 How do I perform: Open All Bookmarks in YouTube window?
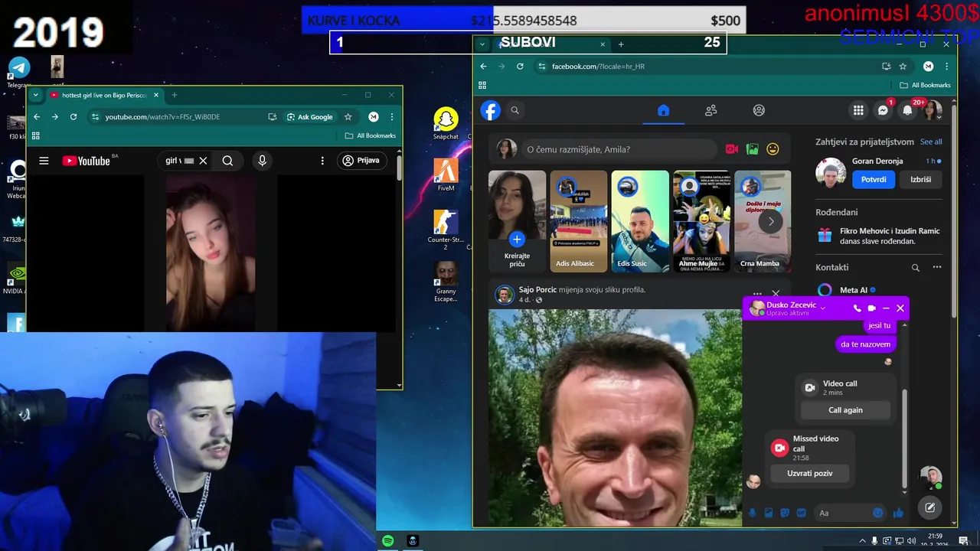[x=371, y=135]
